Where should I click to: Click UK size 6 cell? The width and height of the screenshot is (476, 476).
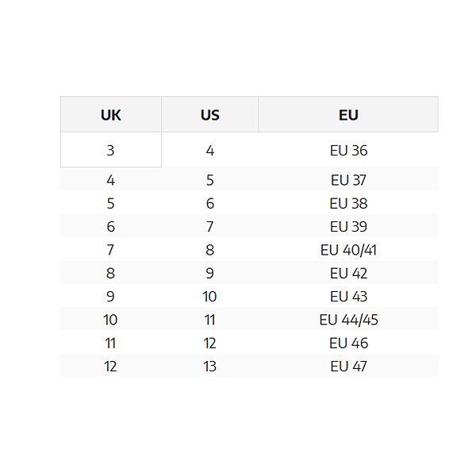[x=111, y=226]
